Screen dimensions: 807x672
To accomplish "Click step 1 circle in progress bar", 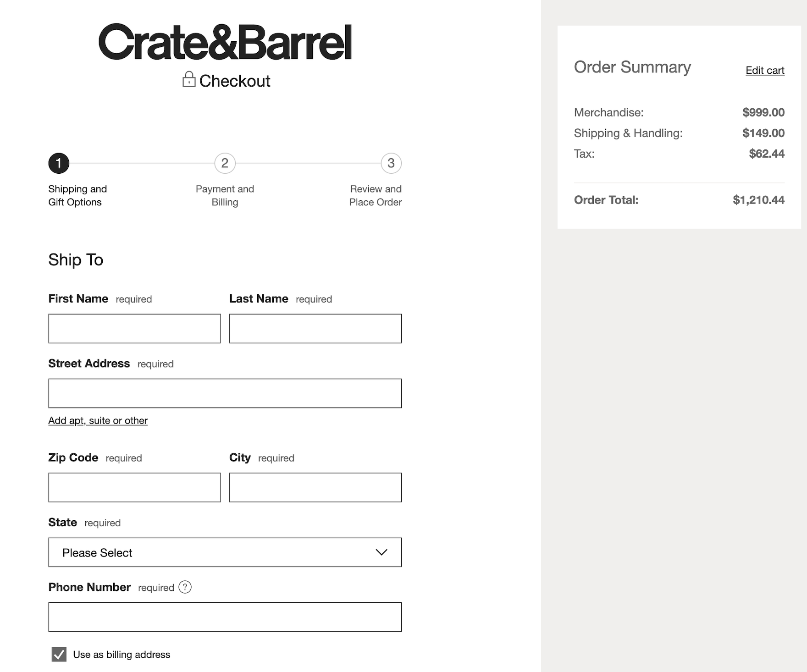I will (59, 163).
